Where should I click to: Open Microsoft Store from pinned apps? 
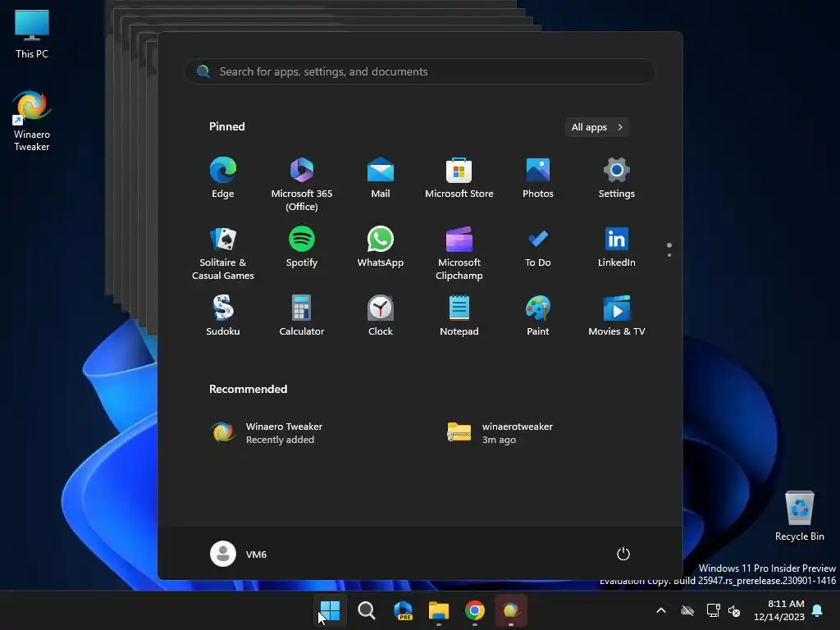(459, 178)
